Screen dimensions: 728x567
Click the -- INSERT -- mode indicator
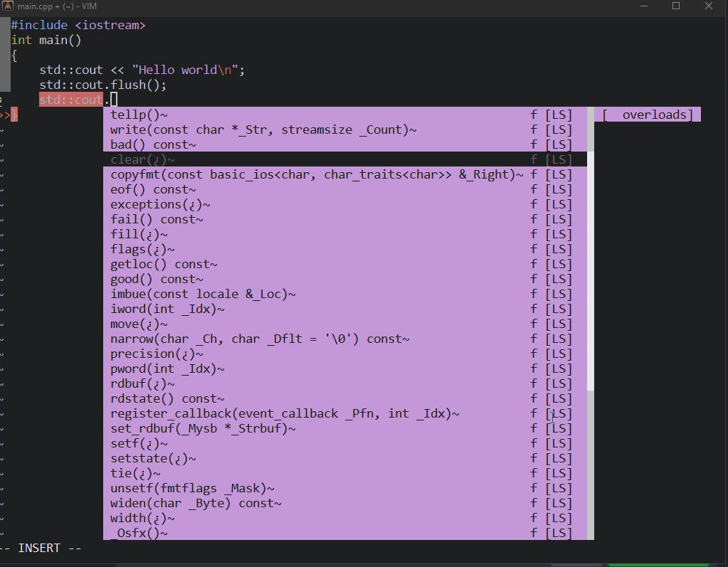click(41, 548)
